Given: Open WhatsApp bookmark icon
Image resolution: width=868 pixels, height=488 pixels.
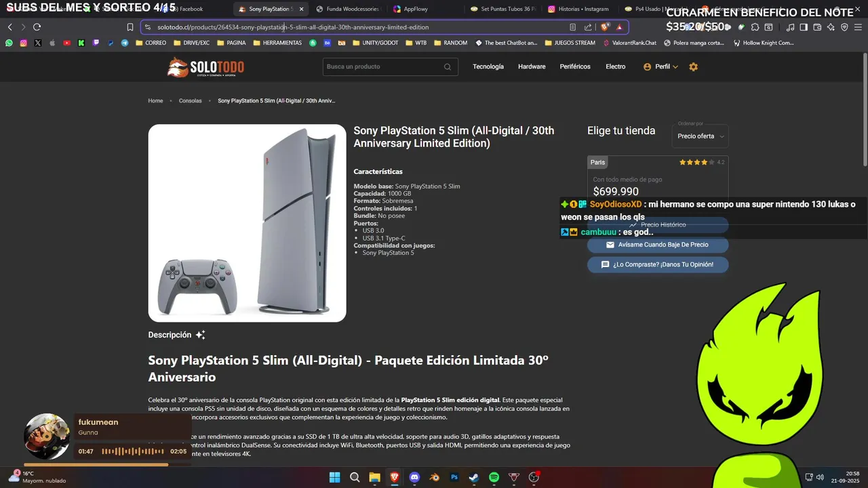Looking at the screenshot, I should pyautogui.click(x=9, y=43).
